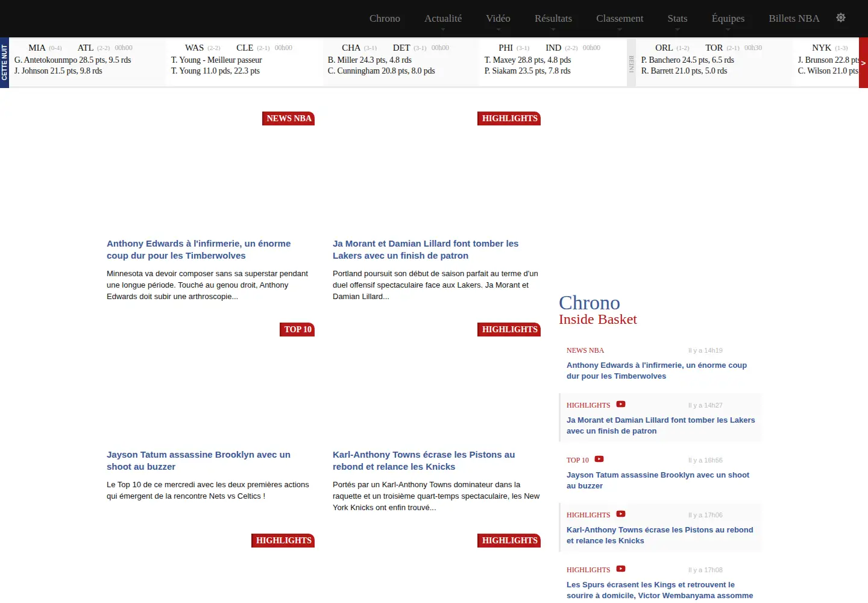Screen dimensions: 868x603
Task: Go to Chrono in the top navigation
Action: (385, 19)
